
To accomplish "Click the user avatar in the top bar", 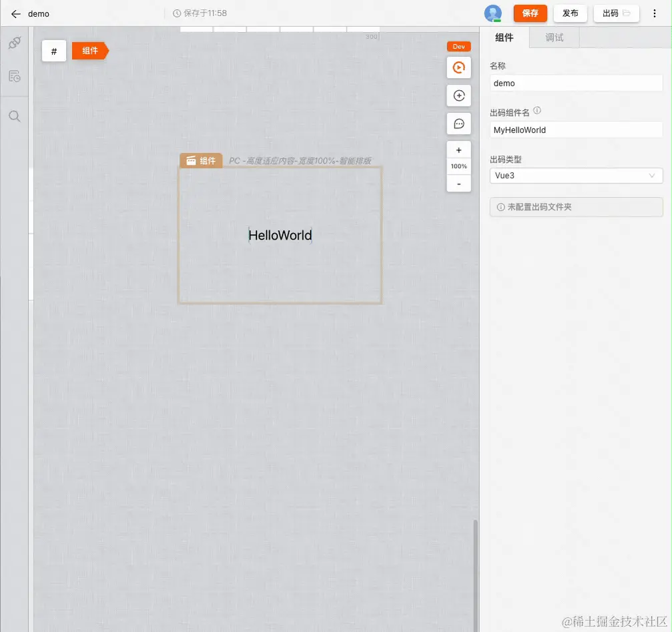I will pos(492,13).
